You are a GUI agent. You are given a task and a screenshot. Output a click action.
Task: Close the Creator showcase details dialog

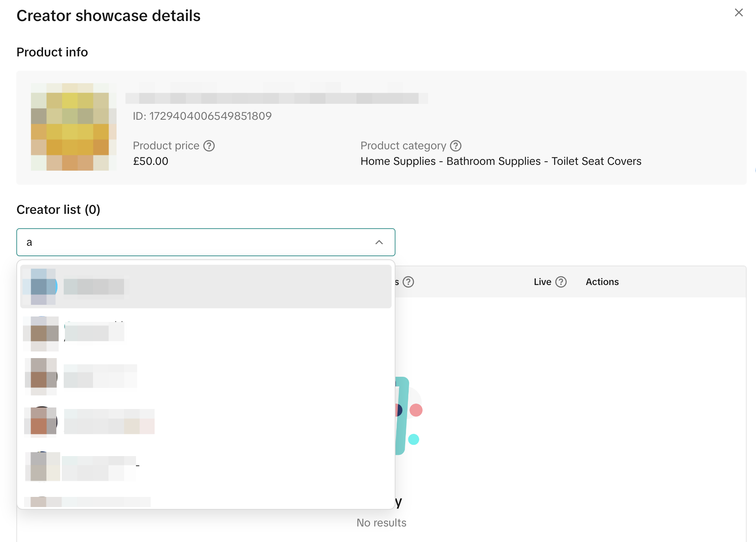(739, 13)
